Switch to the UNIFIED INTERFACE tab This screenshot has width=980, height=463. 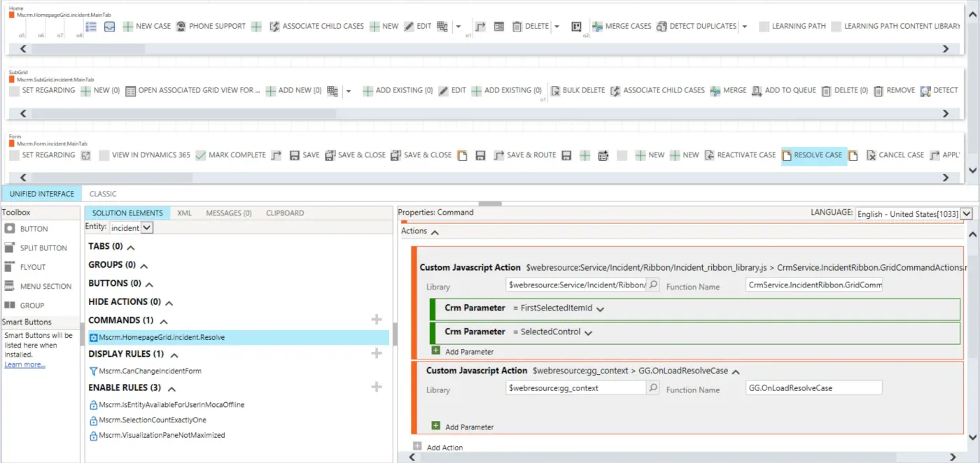pos(42,194)
